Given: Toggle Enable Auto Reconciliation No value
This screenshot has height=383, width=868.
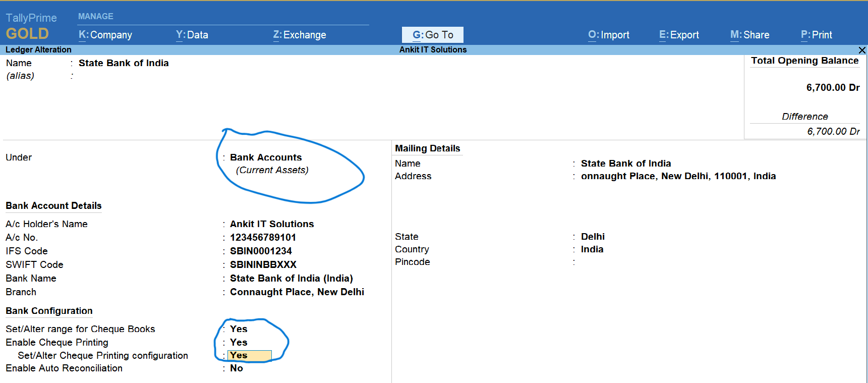Looking at the screenshot, I should click(x=237, y=368).
